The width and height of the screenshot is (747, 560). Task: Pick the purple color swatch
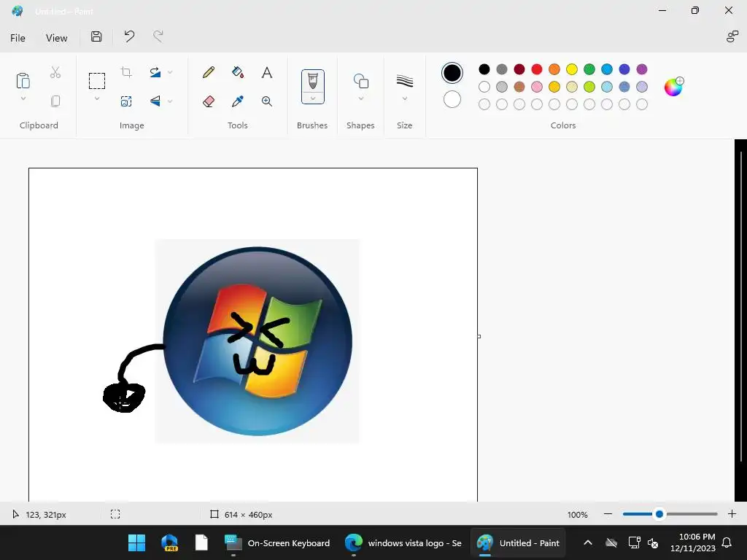642,69
